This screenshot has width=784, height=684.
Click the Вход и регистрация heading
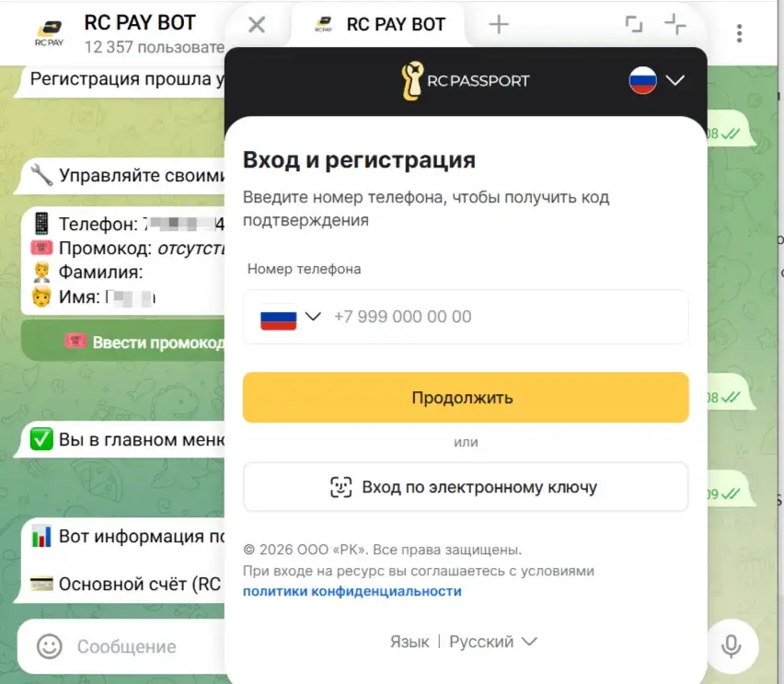359,160
